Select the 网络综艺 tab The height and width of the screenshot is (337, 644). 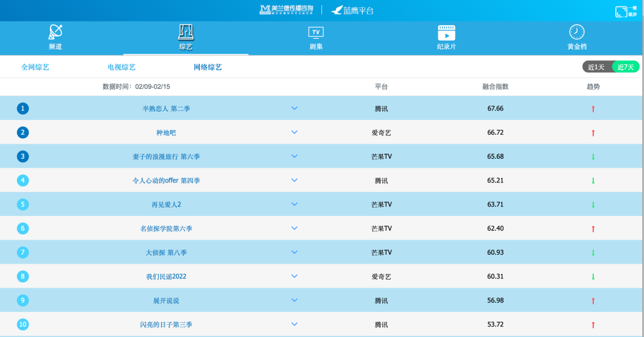pos(208,67)
